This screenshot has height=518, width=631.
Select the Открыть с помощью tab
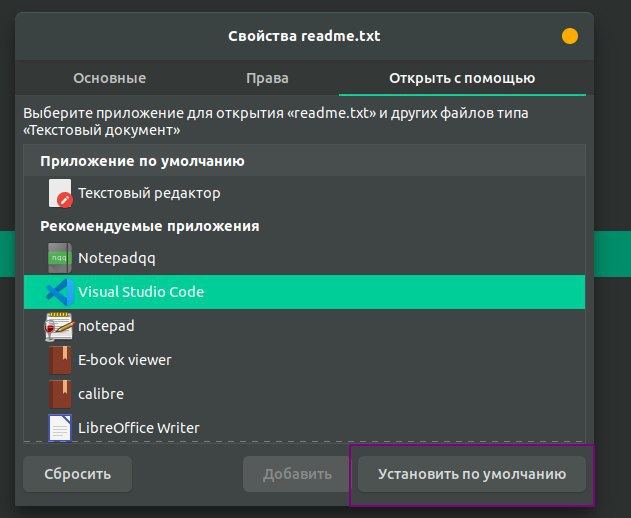[x=462, y=78]
